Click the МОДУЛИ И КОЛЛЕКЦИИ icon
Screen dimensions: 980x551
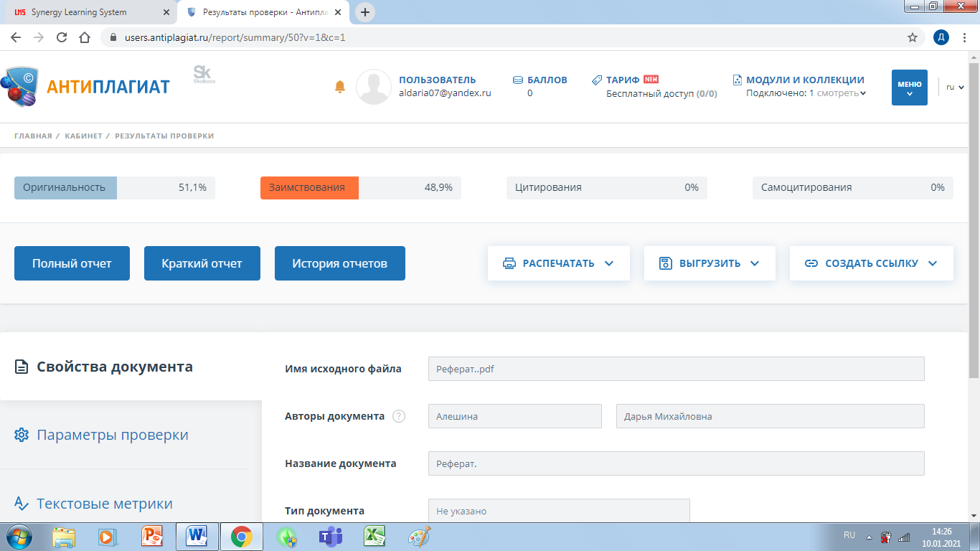tap(737, 79)
